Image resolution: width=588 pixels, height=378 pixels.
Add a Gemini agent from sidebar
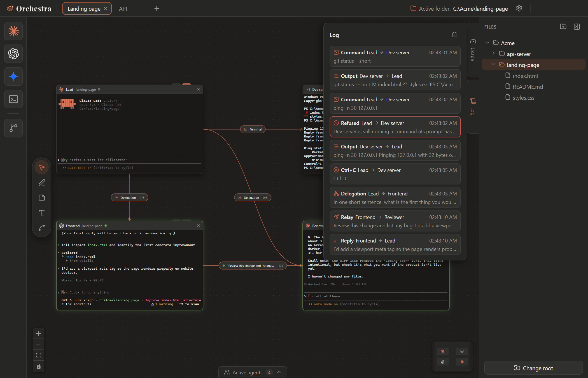click(13, 76)
